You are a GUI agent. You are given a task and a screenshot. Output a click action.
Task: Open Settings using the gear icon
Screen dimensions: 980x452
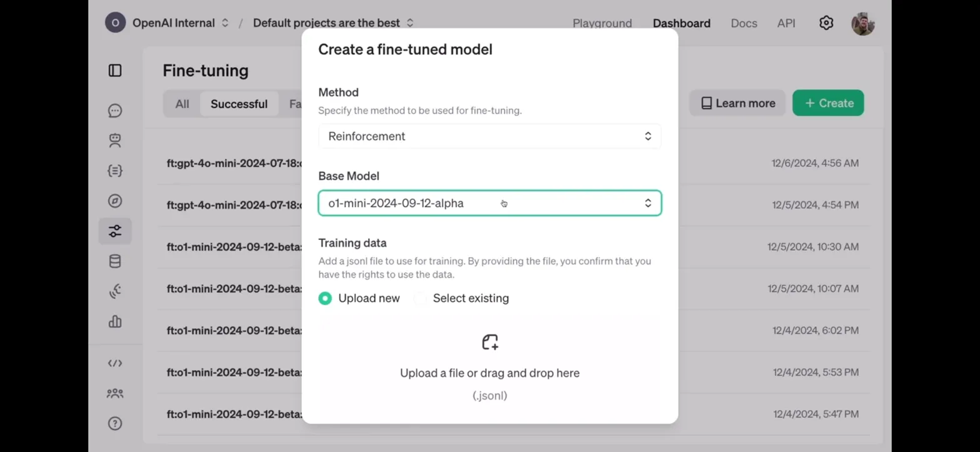pos(826,23)
